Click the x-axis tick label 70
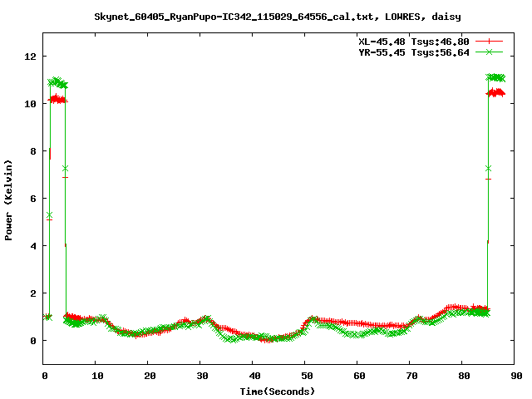Image resolution: width=532 pixels, height=399 pixels. 411,376
